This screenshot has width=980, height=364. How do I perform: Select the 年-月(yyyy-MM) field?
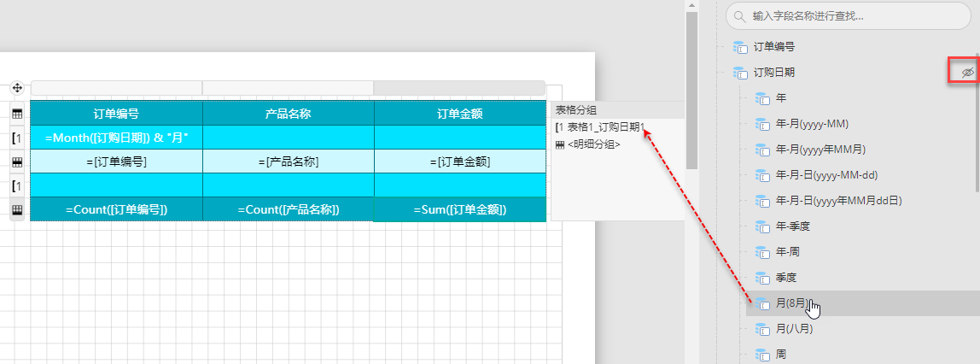(x=811, y=124)
